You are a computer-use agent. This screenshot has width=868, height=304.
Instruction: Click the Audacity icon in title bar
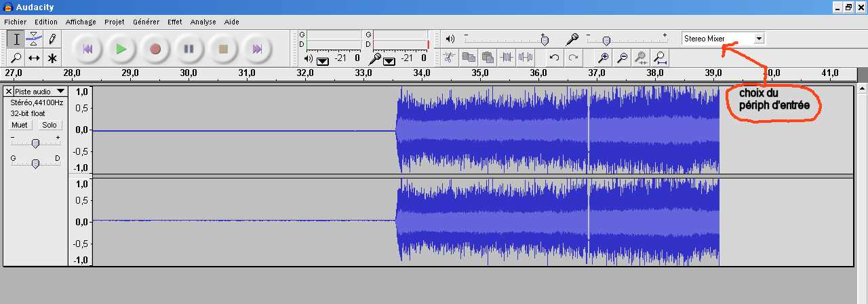point(7,7)
